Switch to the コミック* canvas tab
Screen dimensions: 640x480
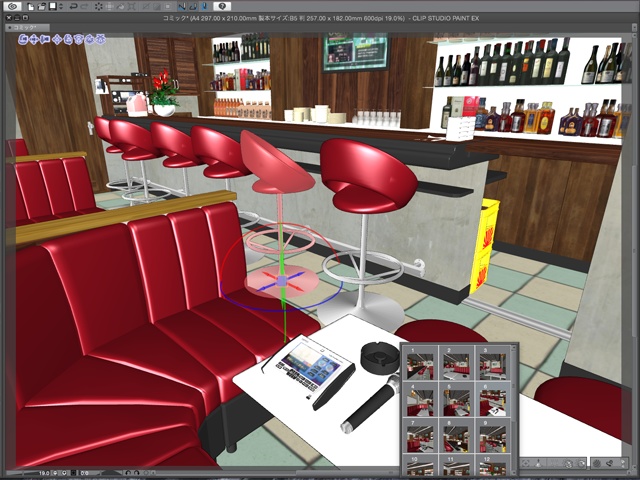click(27, 28)
